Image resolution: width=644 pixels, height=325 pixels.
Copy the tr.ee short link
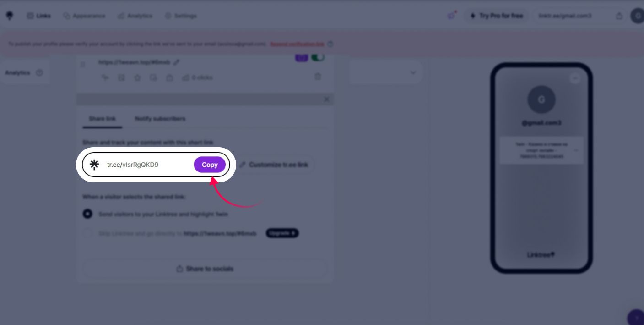tap(210, 165)
